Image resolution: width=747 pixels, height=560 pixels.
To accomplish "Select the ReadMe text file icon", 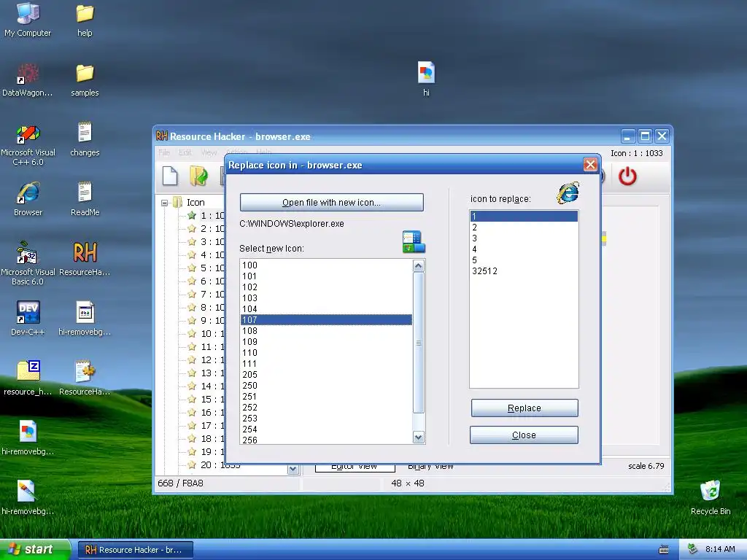I will (x=85, y=199).
